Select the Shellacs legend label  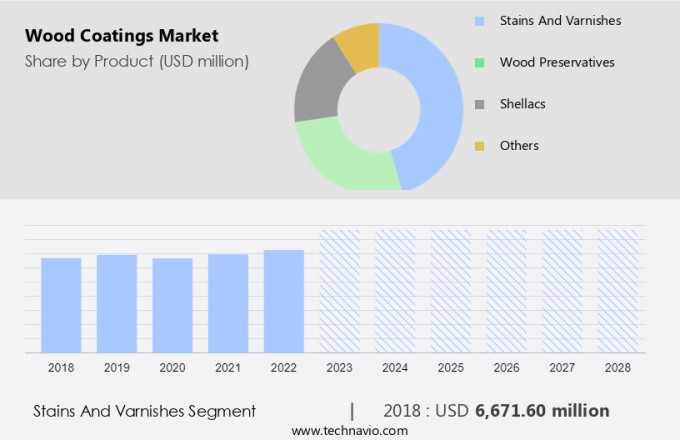[522, 104]
